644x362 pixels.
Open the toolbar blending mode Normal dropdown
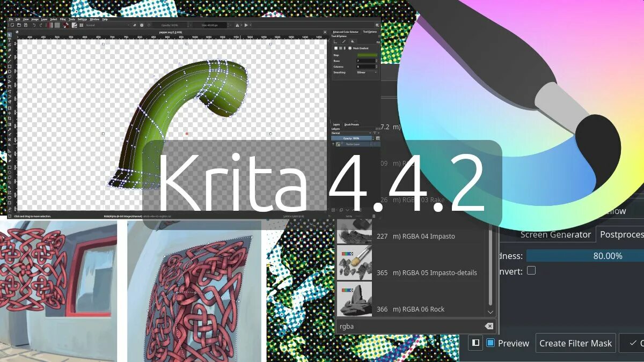point(107,25)
